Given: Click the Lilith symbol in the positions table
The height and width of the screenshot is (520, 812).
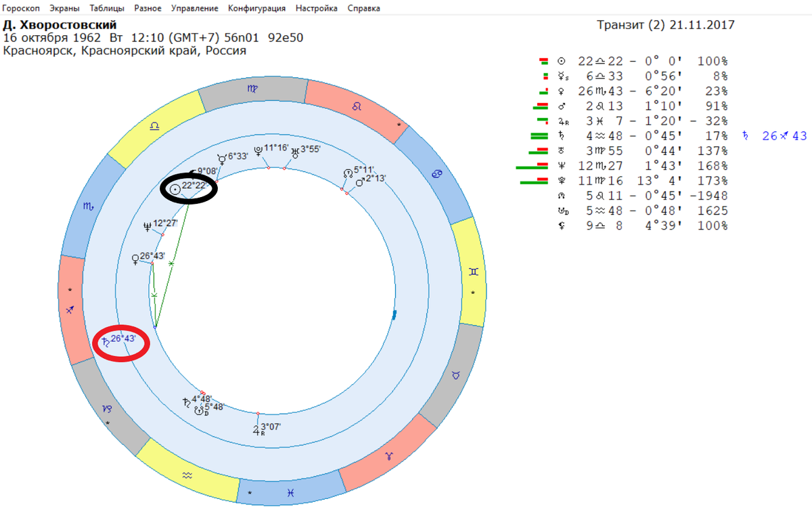Looking at the screenshot, I should point(560,225).
